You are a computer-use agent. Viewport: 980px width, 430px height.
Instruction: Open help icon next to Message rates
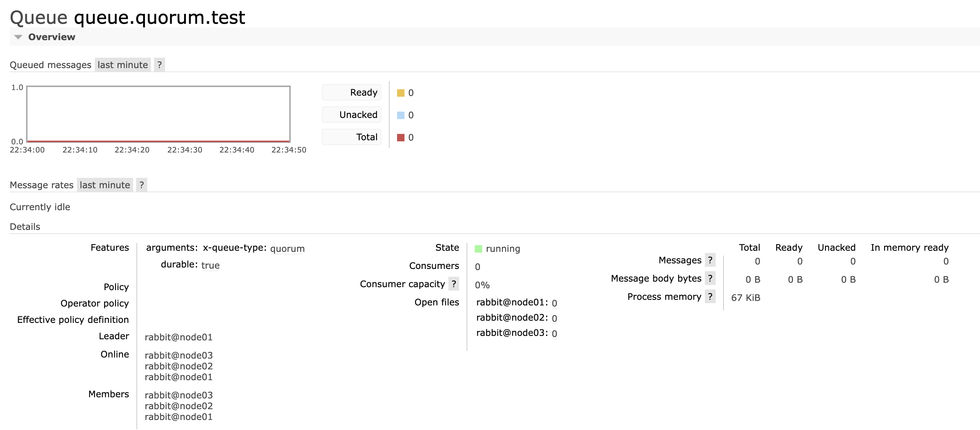point(142,185)
